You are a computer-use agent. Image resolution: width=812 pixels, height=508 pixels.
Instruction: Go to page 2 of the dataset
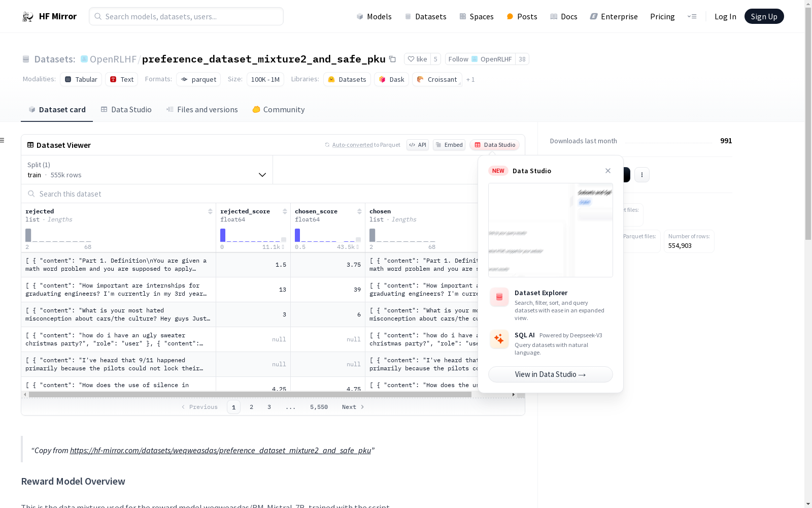pyautogui.click(x=251, y=407)
